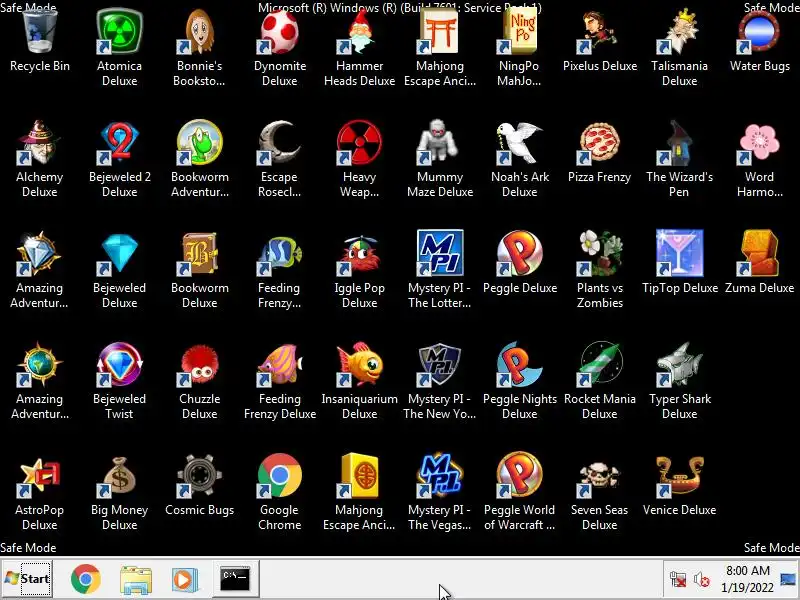Click the Escape Rosecliff moon icon

click(279, 143)
